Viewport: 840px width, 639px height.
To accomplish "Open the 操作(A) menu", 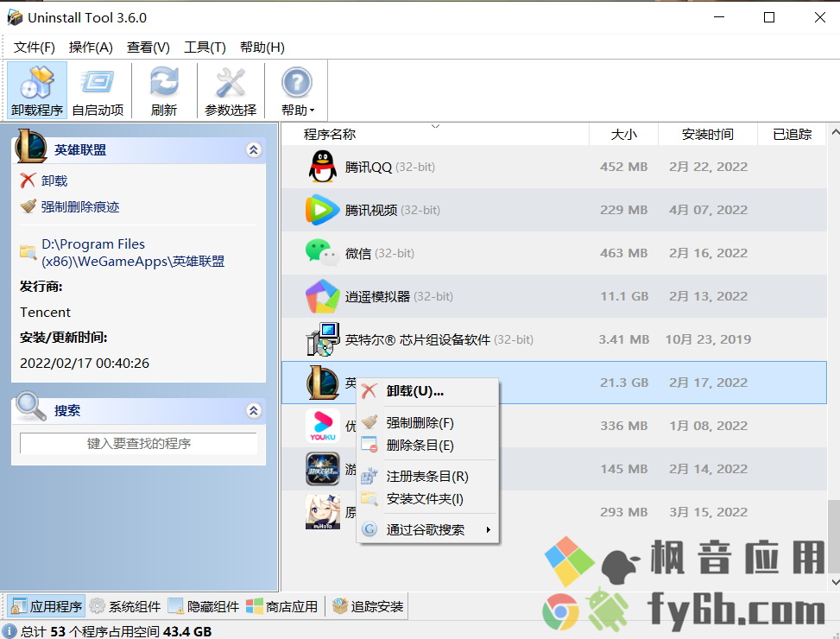I will [x=91, y=47].
